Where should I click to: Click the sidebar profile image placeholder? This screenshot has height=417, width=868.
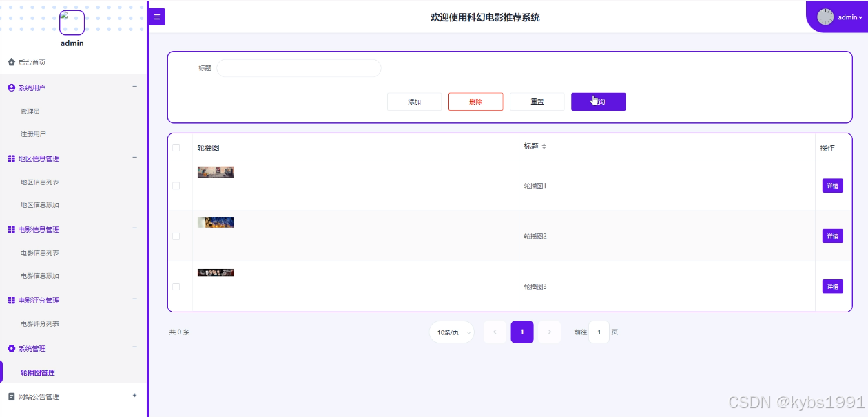(72, 23)
